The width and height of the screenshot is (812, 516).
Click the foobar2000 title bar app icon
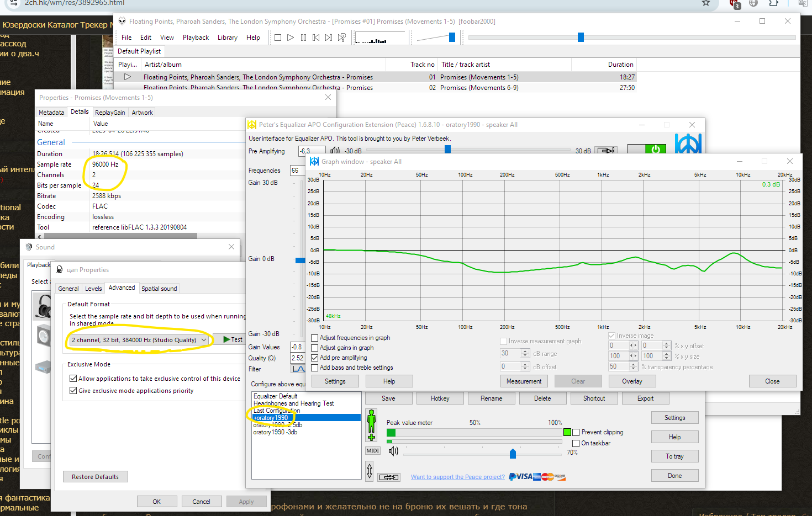coord(122,21)
